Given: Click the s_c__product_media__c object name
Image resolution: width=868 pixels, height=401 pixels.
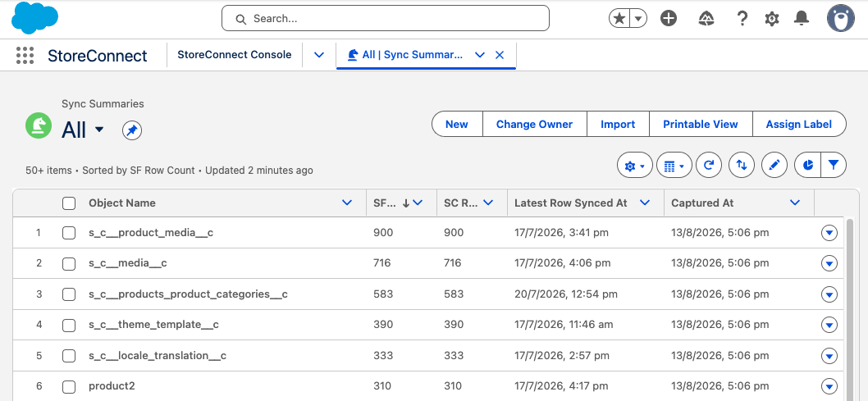Looking at the screenshot, I should [151, 233].
